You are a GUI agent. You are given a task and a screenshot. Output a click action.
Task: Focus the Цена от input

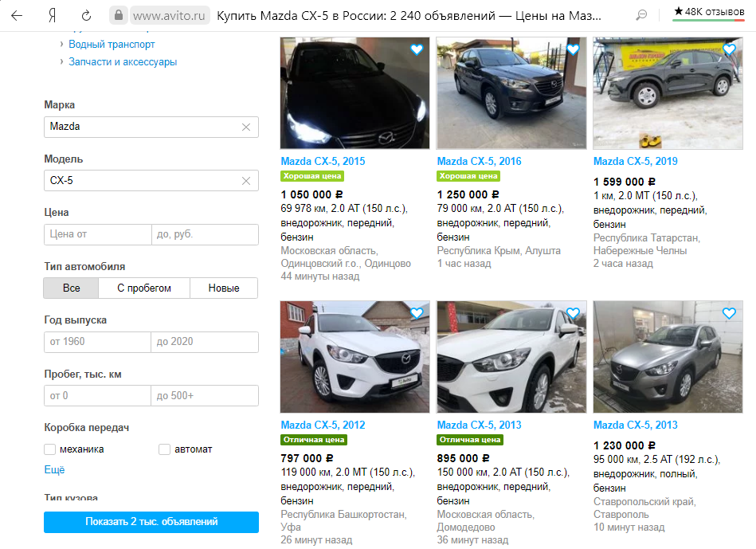pyautogui.click(x=97, y=234)
